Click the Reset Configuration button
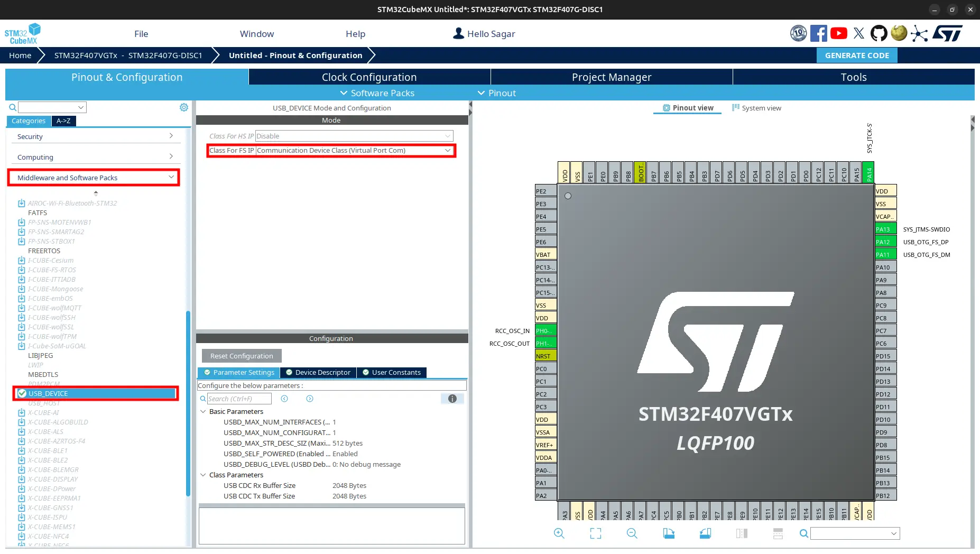The width and height of the screenshot is (980, 554). point(242,356)
